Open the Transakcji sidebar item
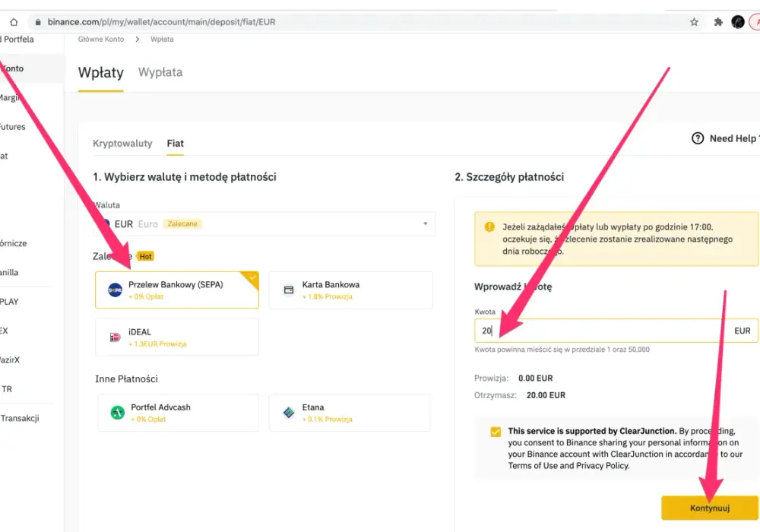Screen dimensions: 760x532 coord(20,418)
